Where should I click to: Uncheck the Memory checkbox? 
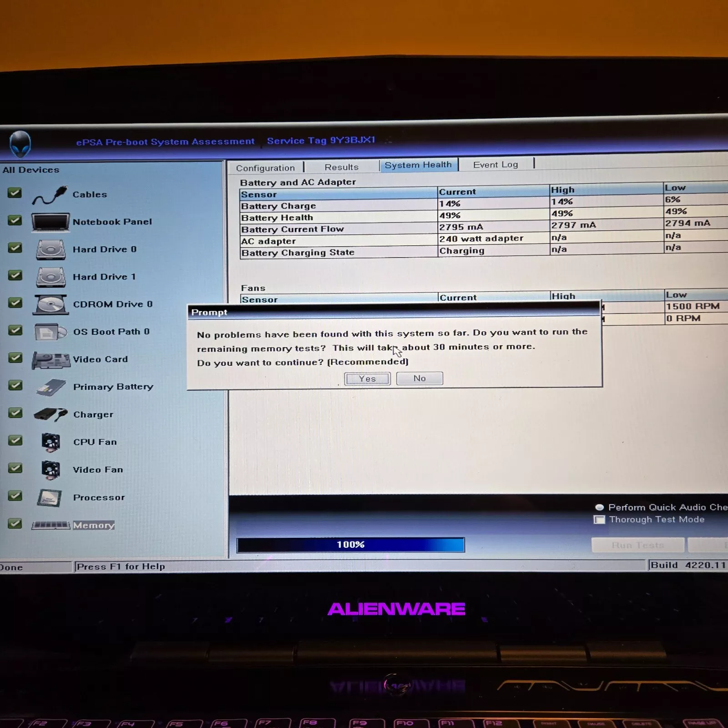[x=15, y=524]
